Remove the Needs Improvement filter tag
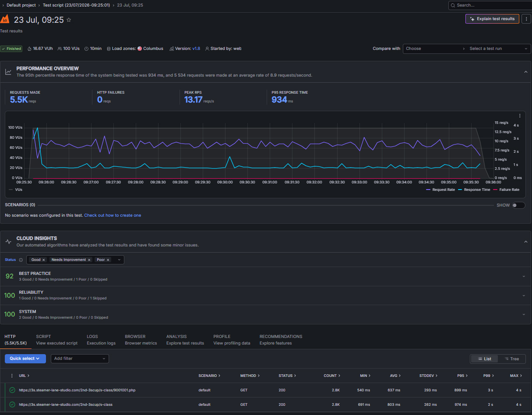 (89, 260)
